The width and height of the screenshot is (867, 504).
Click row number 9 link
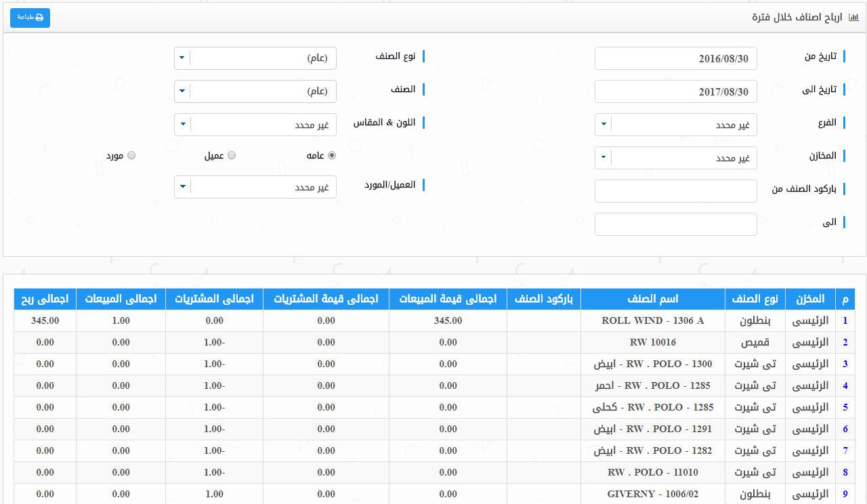[x=845, y=495]
